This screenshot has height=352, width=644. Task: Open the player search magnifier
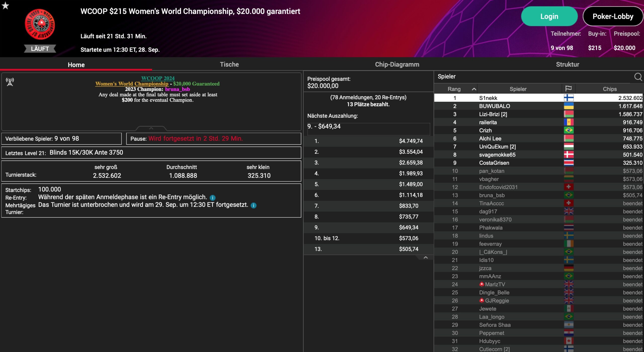tap(638, 77)
